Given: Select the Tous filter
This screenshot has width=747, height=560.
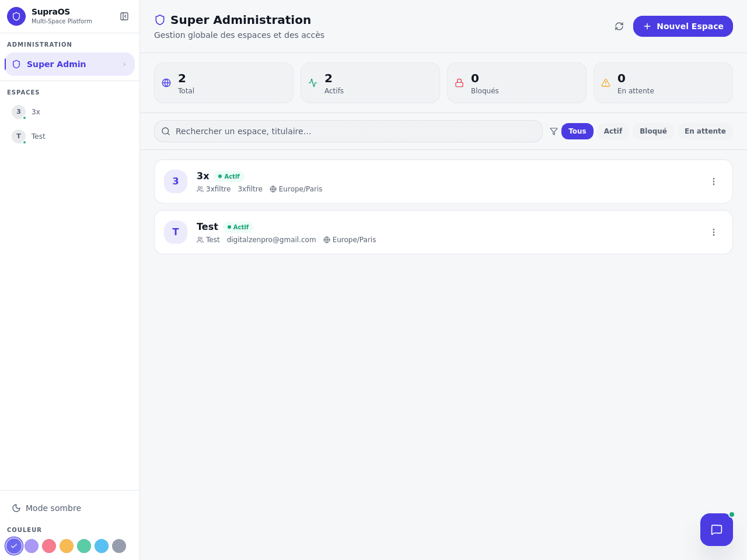Looking at the screenshot, I should (577, 131).
